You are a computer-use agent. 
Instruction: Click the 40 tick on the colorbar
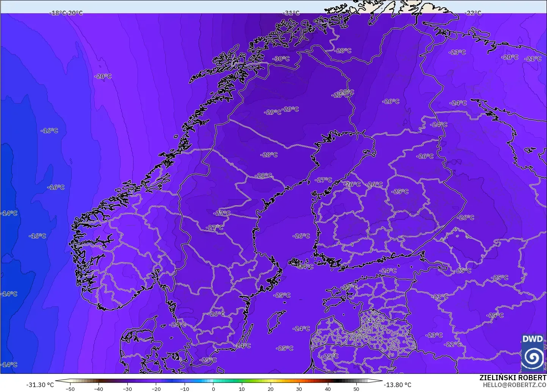[x=328, y=389]
